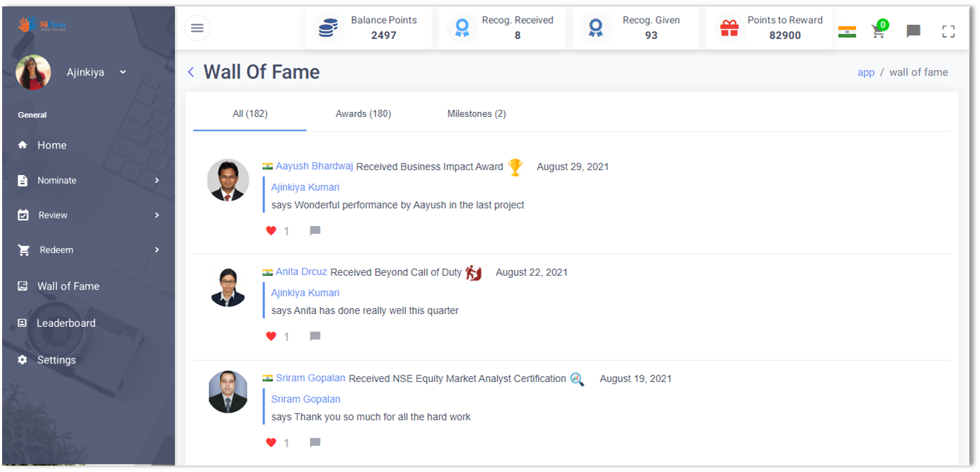The width and height of the screenshot is (980, 472).
Task: Click the Recog. Received ribbon icon
Action: [462, 28]
